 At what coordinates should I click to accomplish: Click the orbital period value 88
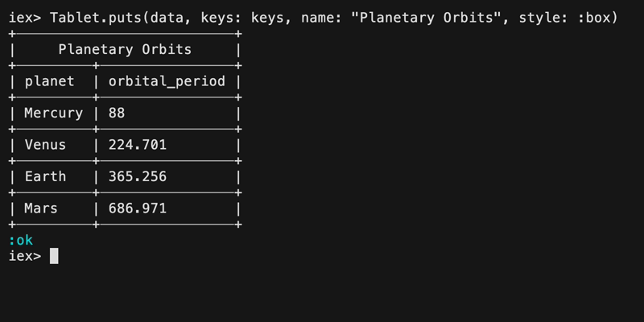[117, 113]
